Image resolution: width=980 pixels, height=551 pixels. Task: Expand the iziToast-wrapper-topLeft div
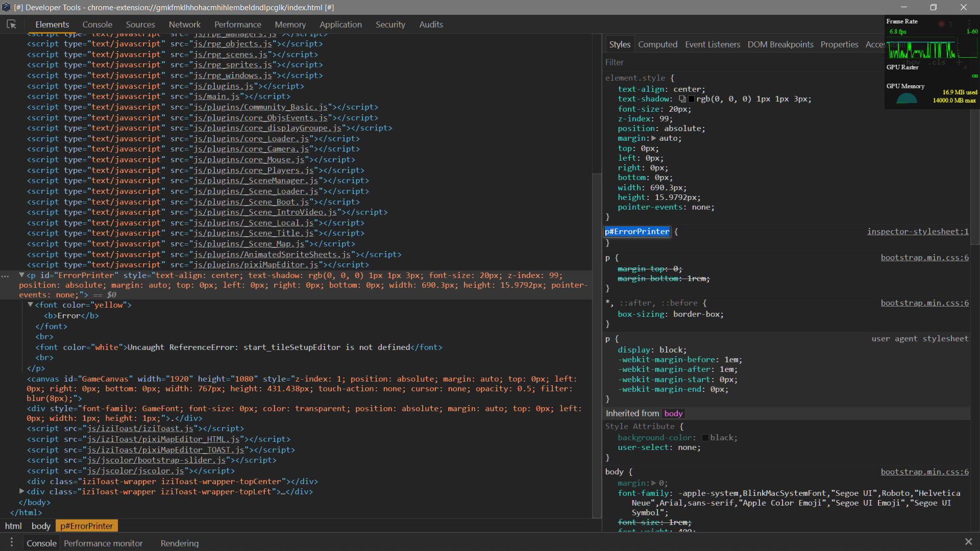(x=22, y=491)
